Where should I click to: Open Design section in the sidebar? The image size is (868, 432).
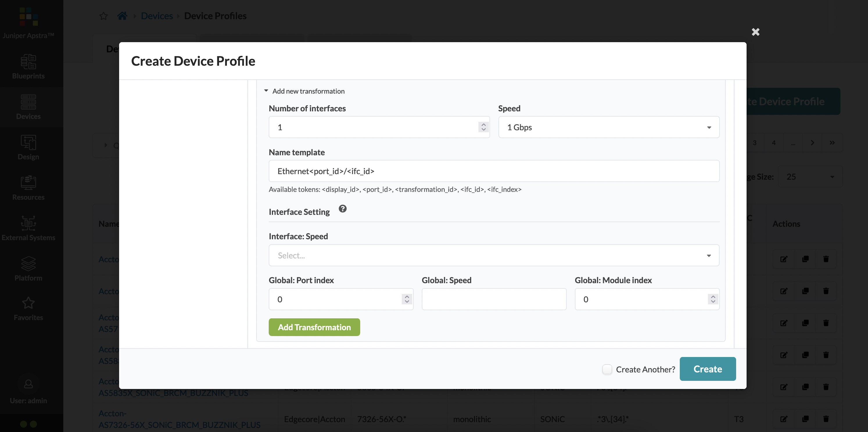pos(28,148)
